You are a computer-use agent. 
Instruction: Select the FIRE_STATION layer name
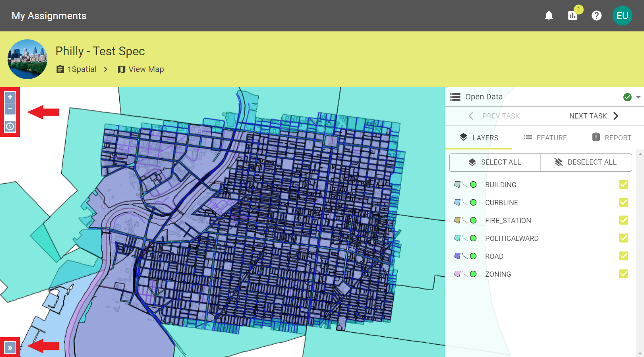(x=508, y=221)
